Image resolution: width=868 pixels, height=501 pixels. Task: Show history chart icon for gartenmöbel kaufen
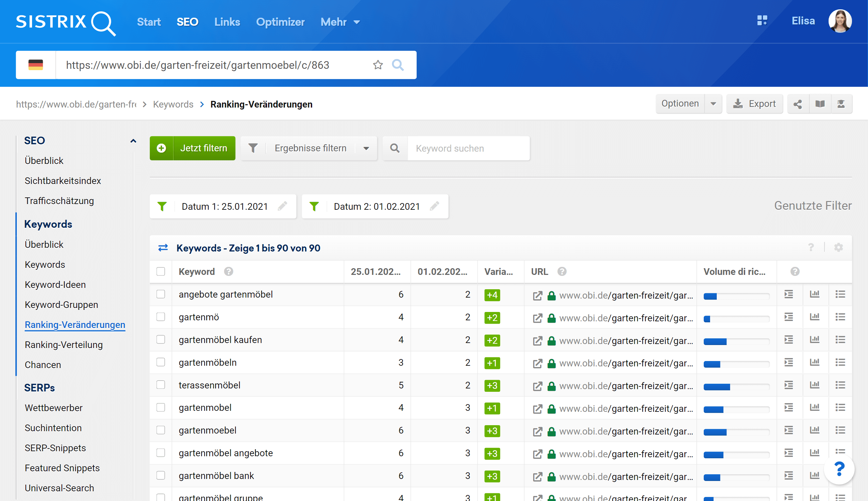(x=814, y=340)
